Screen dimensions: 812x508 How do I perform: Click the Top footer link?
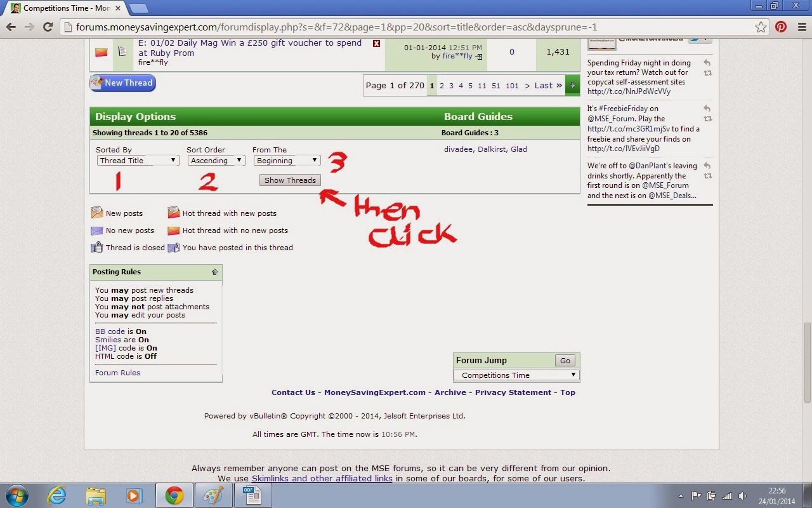[x=568, y=392]
